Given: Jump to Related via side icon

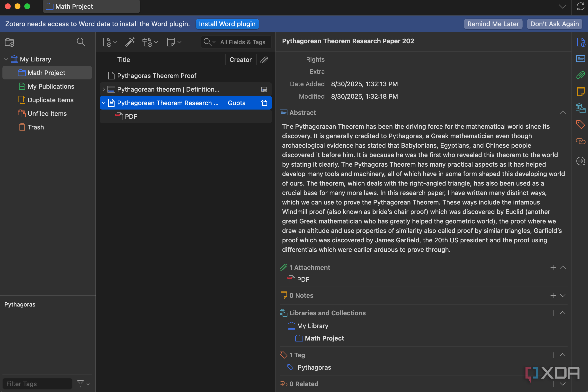Looking at the screenshot, I should click(x=580, y=141).
